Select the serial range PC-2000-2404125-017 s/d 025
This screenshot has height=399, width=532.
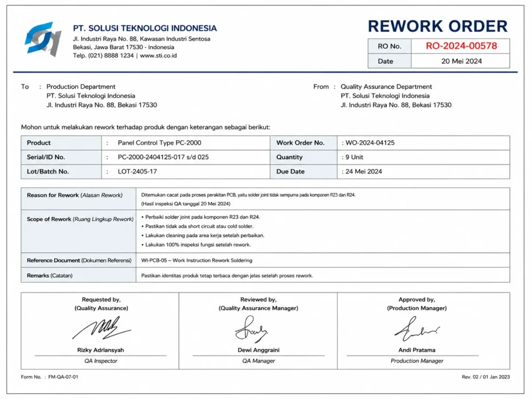click(x=163, y=157)
